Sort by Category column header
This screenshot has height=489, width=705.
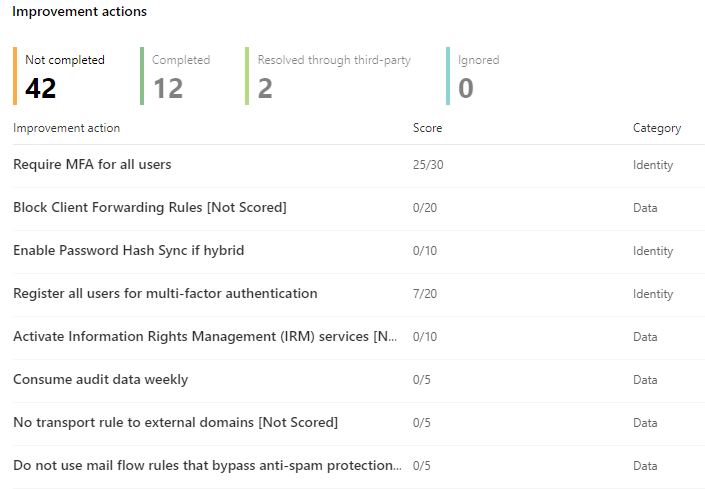point(656,128)
